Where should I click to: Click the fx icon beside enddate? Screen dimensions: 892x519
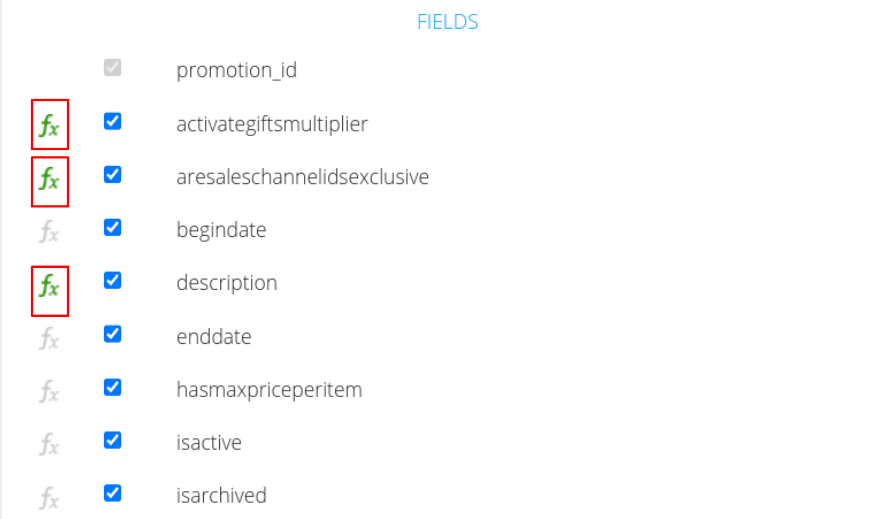tap(49, 338)
